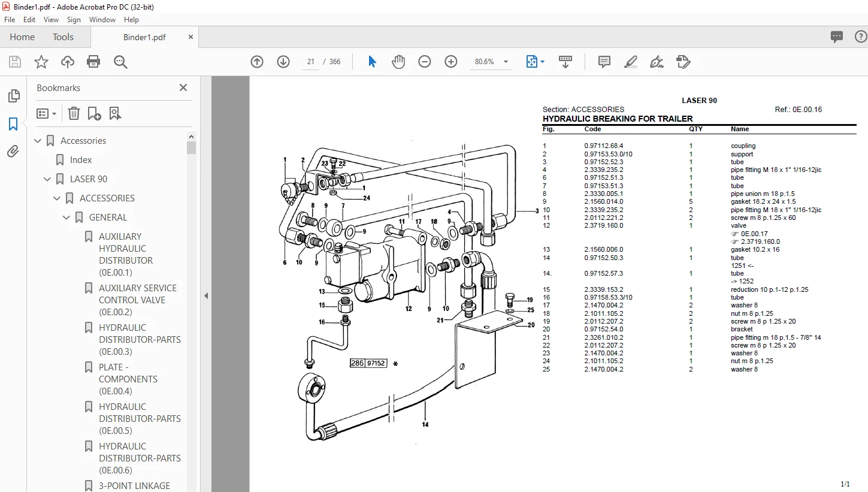Open the Attachments paperclip panel
This screenshot has width=868, height=492.
(13, 152)
